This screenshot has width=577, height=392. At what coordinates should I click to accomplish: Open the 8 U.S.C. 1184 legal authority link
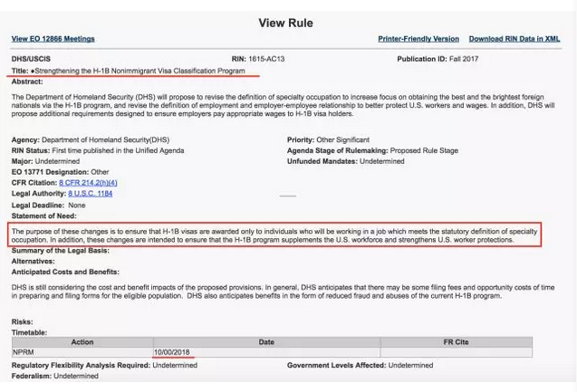coord(90,194)
